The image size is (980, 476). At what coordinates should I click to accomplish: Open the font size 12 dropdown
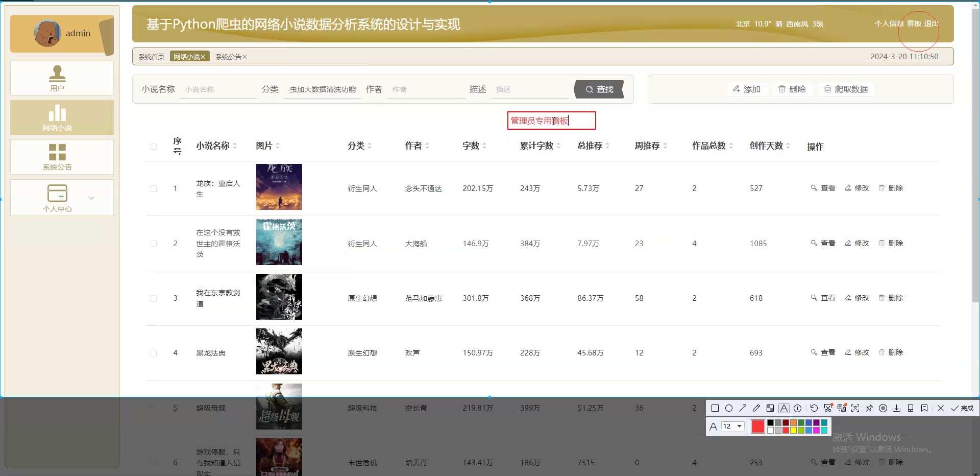[733, 426]
